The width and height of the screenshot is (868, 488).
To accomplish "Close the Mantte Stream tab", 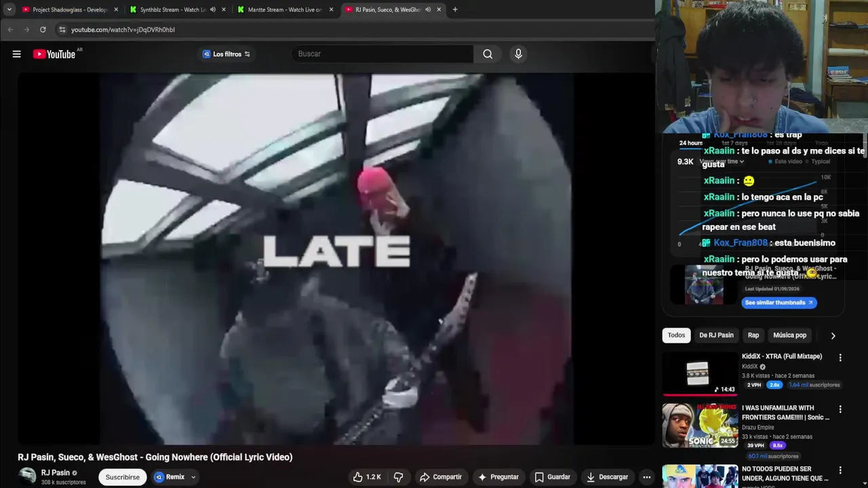I will coord(332,9).
